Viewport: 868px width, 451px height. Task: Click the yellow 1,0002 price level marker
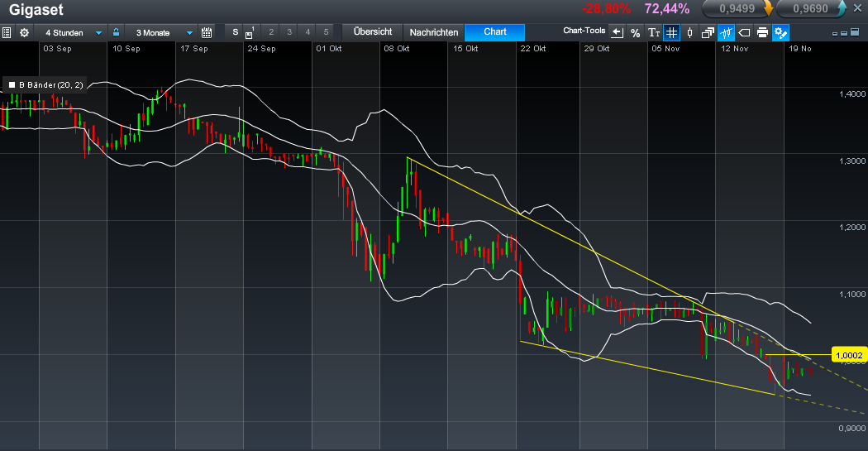pyautogui.click(x=849, y=355)
